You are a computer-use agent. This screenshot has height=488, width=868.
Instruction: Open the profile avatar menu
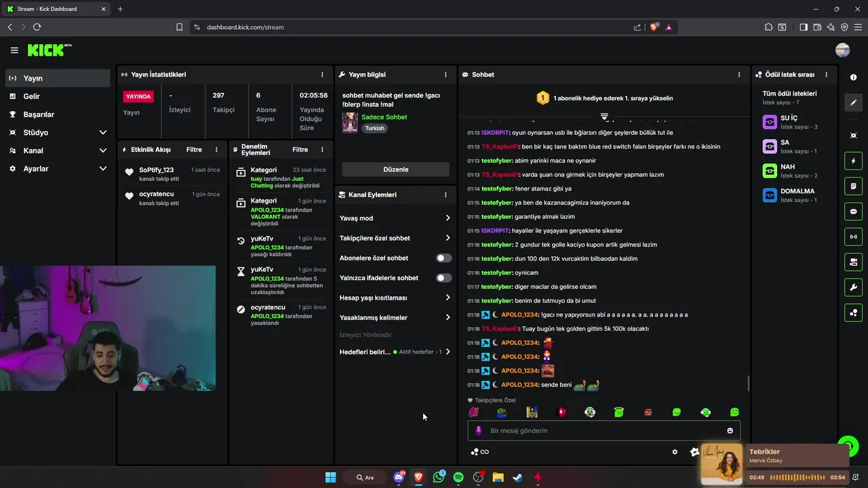click(843, 50)
